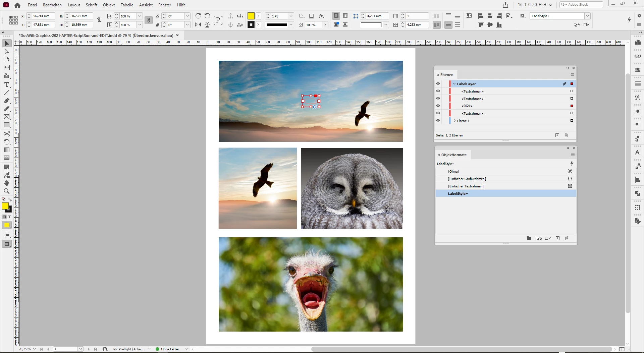Toggle visibility of the <2021> item
644x353 pixels.
pos(438,106)
